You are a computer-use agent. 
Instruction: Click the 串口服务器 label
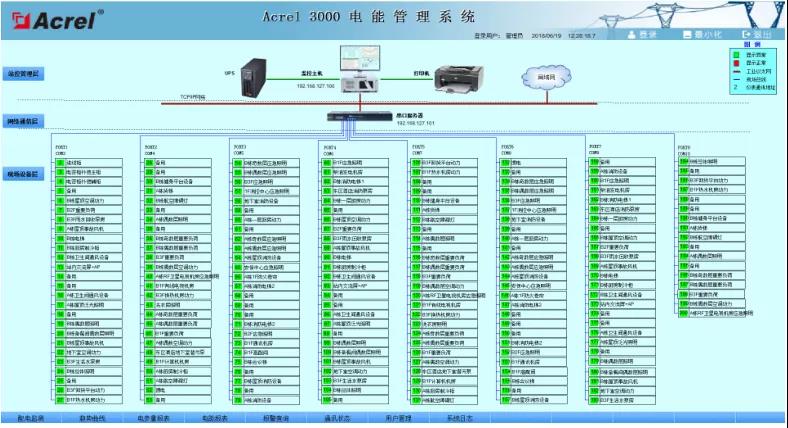point(410,116)
